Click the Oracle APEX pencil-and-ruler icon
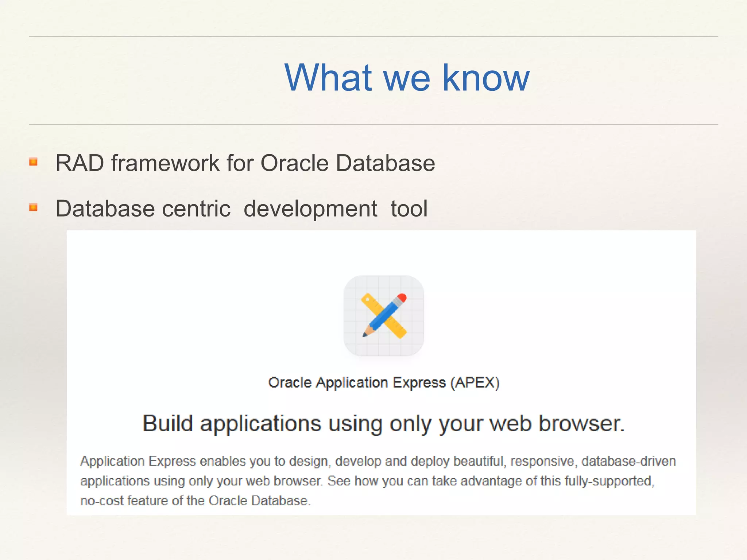Viewport: 747px width, 560px height. point(384,316)
